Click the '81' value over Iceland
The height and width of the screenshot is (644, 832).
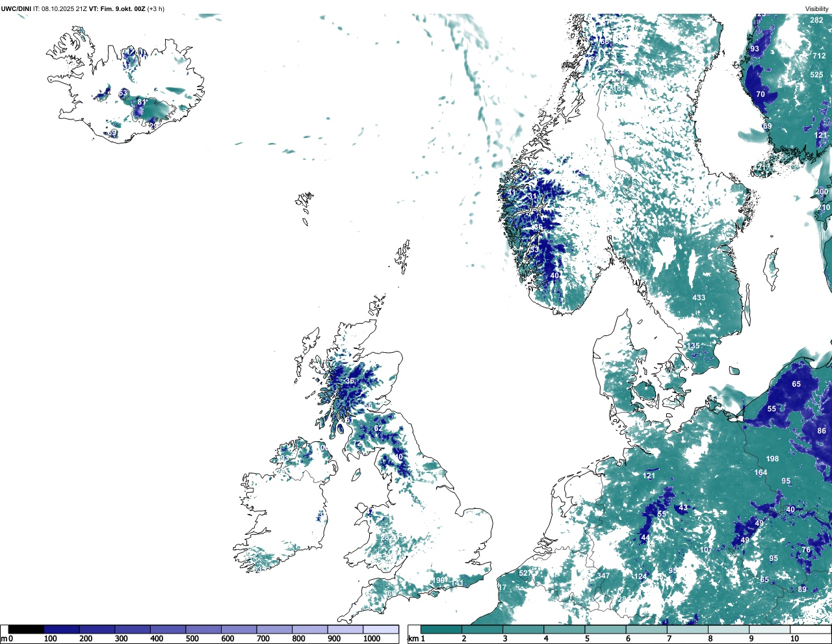tap(142, 102)
